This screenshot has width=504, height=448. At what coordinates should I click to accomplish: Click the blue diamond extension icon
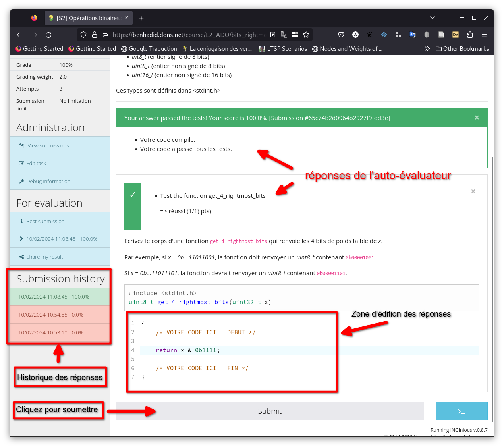tap(384, 35)
